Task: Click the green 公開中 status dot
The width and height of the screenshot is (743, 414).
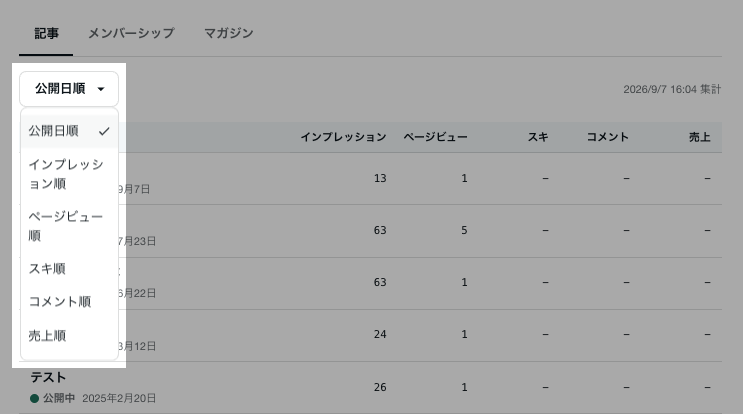Action: tap(34, 398)
